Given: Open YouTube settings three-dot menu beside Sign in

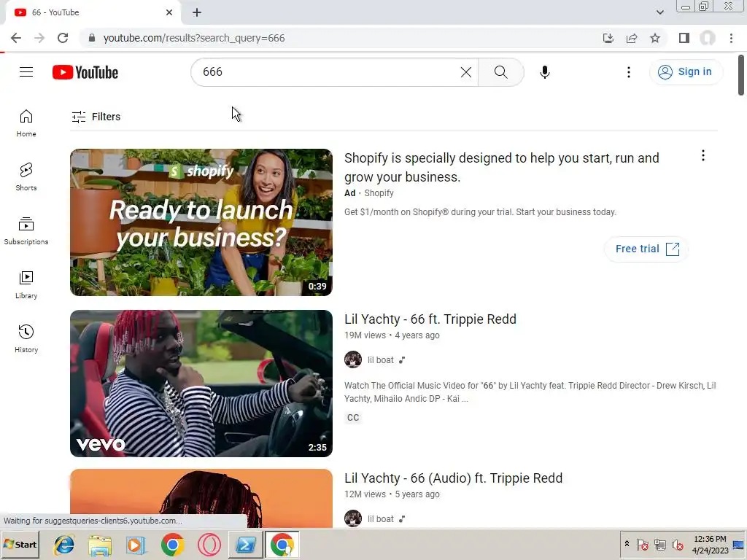Looking at the screenshot, I should pos(628,72).
